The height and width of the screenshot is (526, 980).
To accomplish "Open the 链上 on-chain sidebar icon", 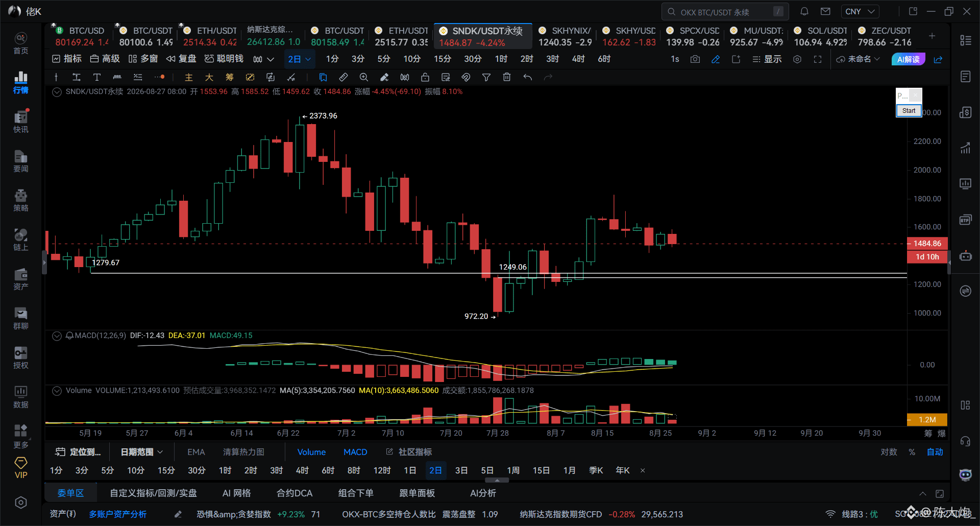I will [x=20, y=240].
